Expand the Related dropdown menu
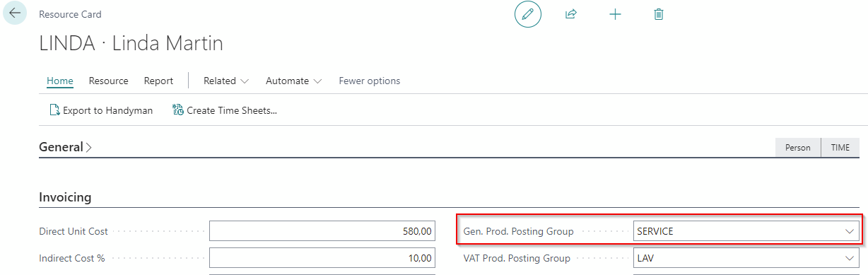Viewport: 868px width, 275px height. coord(226,81)
